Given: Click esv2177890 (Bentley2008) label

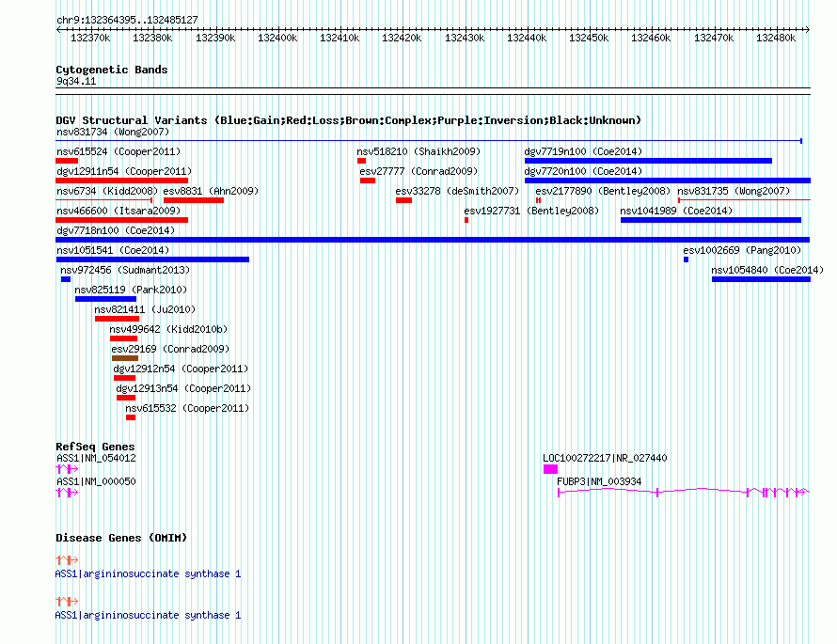Looking at the screenshot, I should tap(603, 191).
